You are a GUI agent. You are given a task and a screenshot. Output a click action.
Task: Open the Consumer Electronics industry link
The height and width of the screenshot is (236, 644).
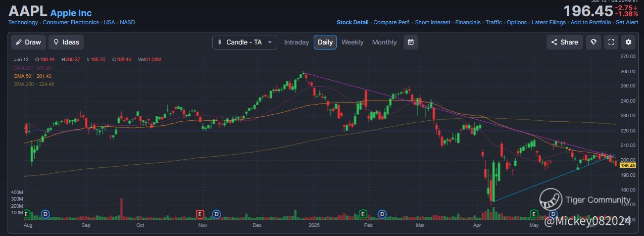tap(71, 23)
